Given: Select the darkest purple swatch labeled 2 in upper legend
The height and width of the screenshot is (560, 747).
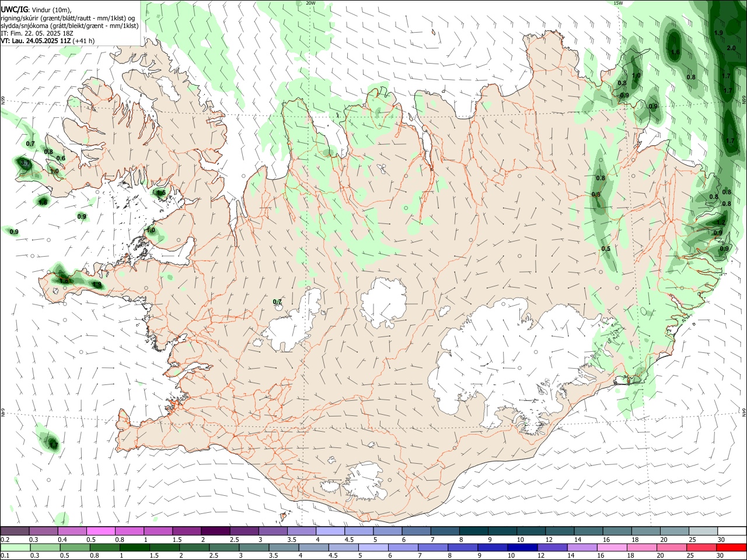Looking at the screenshot, I should tap(215, 531).
